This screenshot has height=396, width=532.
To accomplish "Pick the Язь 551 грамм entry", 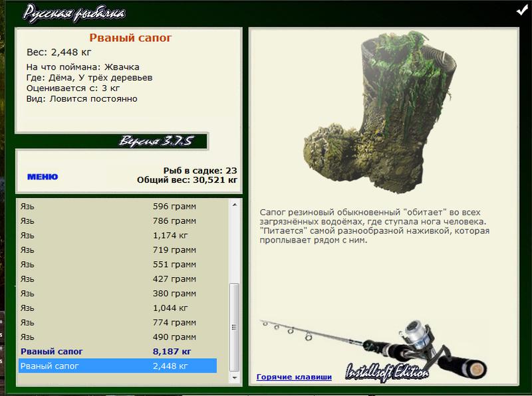I will point(118,264).
